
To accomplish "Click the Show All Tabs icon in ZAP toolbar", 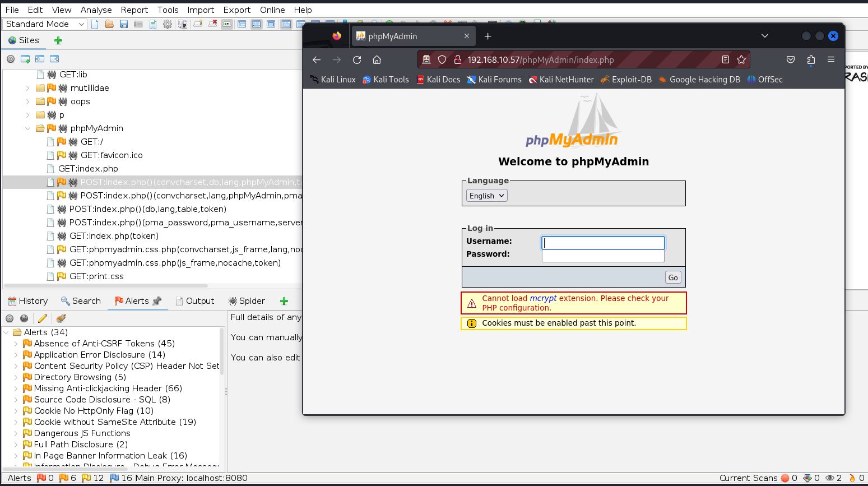I will (x=198, y=24).
